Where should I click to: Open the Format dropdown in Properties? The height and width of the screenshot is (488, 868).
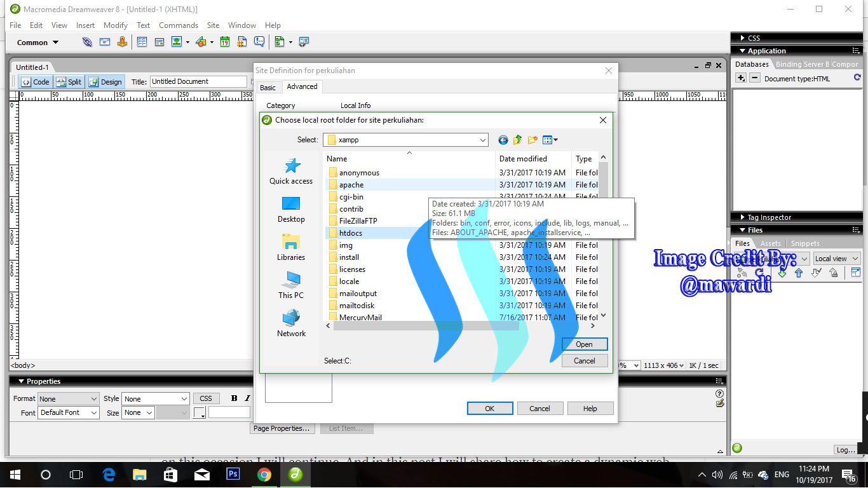click(x=69, y=399)
